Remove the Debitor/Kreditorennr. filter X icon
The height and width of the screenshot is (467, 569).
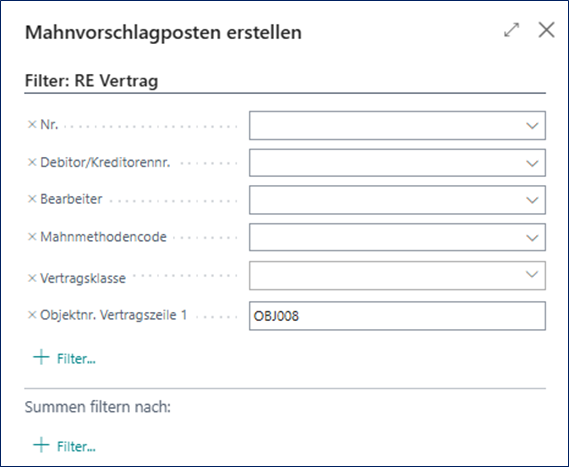point(32,162)
